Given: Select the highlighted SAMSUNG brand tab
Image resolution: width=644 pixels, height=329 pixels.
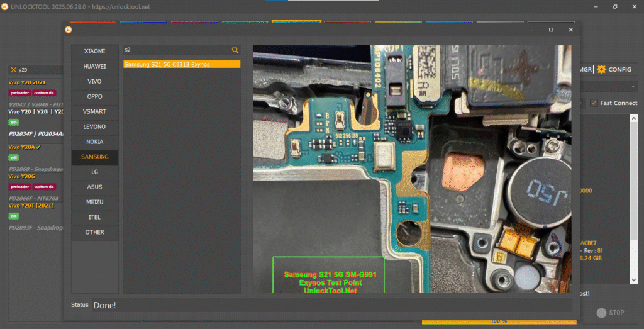Looking at the screenshot, I should tap(95, 157).
